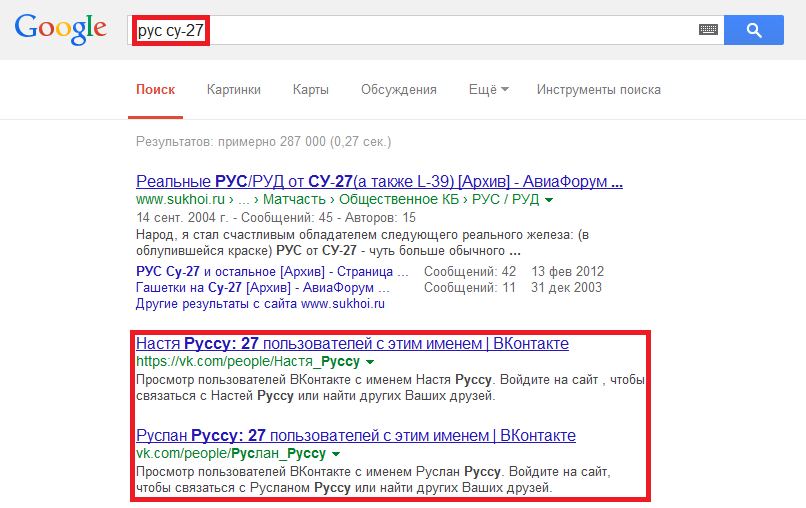This screenshot has height=508, width=806.
Task: Expand the vk.com/people/Настя_Руссу dropdown arrow
Action: 370,362
